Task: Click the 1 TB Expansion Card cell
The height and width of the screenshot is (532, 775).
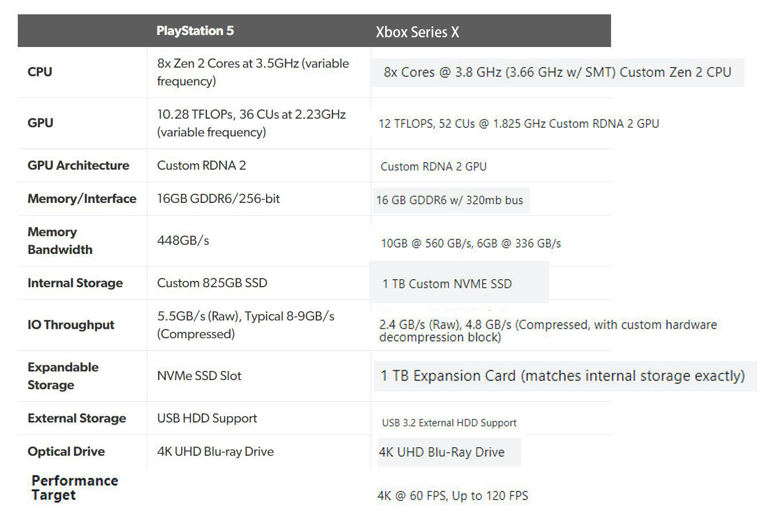Action: tap(562, 375)
